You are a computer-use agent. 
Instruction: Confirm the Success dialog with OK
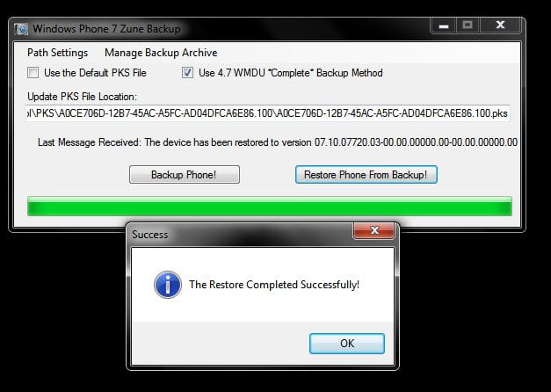[347, 344]
